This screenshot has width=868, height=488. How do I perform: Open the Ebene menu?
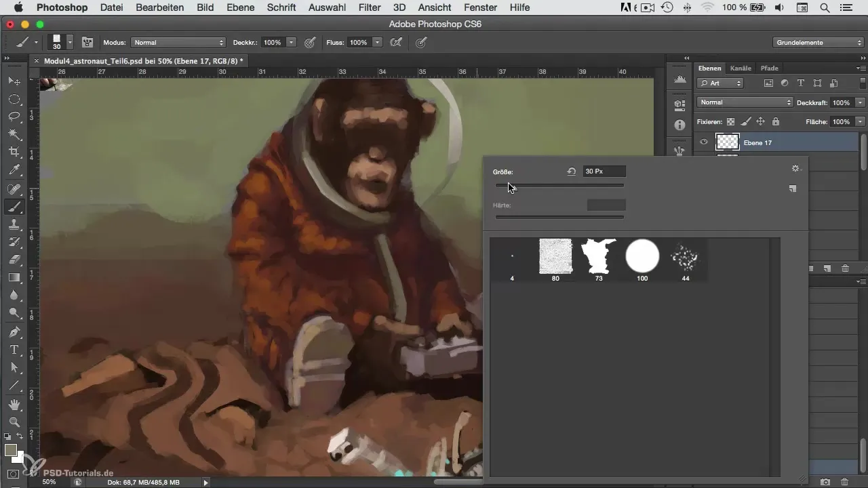[241, 7]
